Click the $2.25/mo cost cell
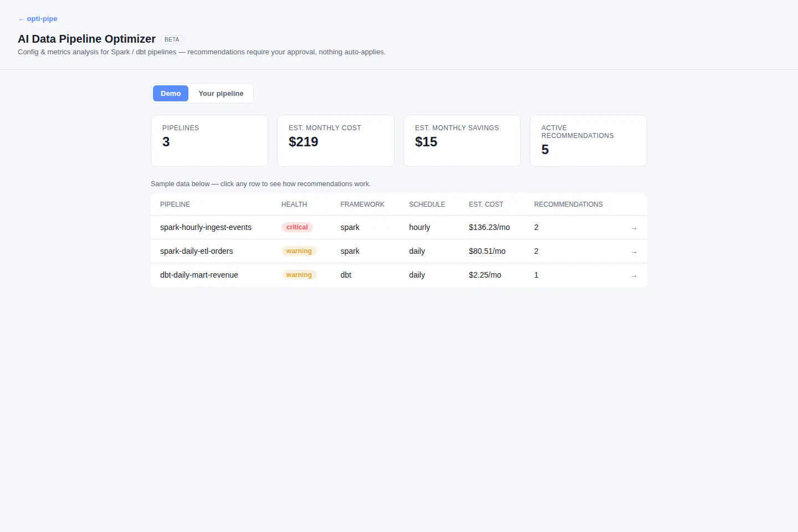The height and width of the screenshot is (532, 798). (x=485, y=275)
